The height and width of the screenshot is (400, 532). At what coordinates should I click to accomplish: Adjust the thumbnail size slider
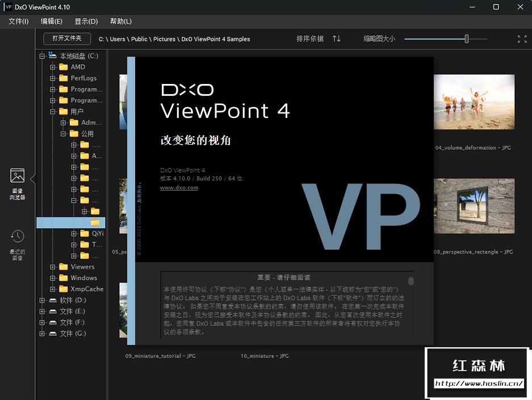coord(467,39)
